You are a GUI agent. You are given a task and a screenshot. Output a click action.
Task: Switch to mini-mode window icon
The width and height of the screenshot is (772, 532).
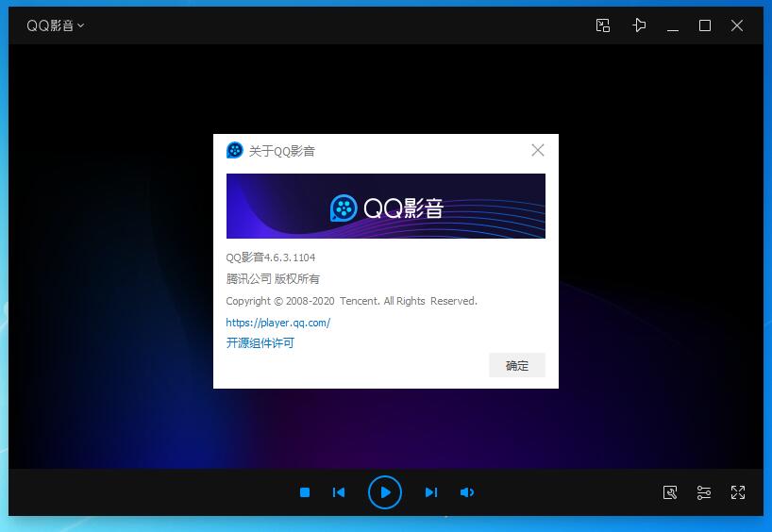coord(603,25)
